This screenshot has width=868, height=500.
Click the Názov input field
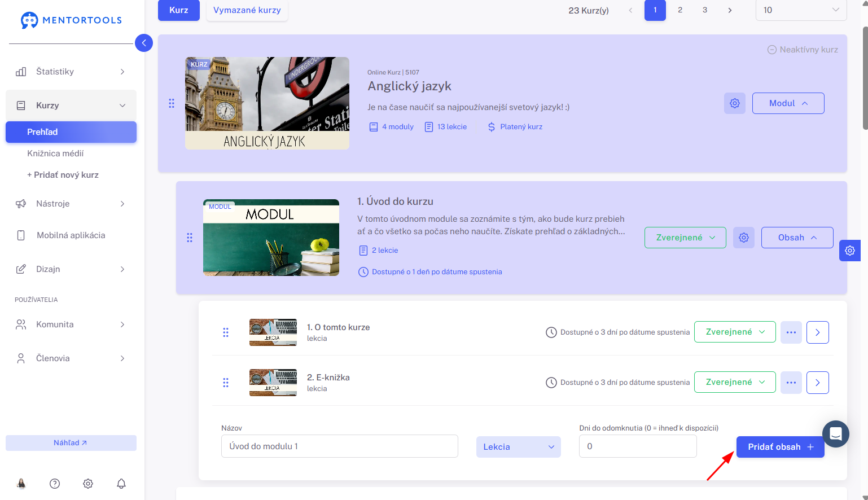click(340, 446)
